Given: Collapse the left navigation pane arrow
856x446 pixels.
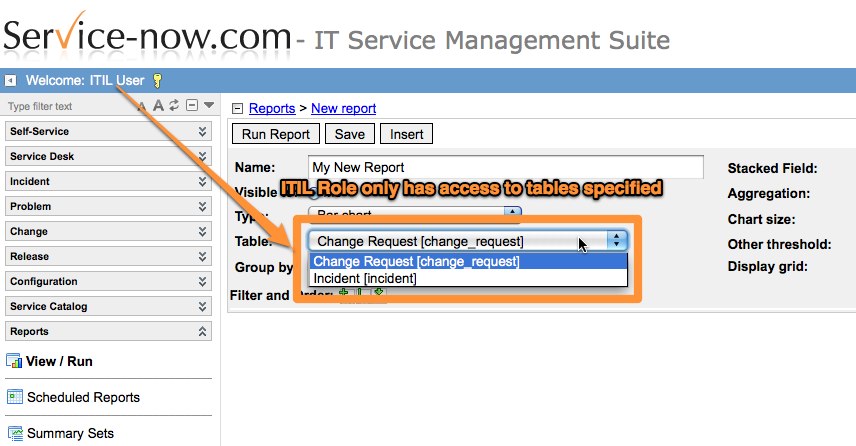Looking at the screenshot, I should click(x=11, y=81).
